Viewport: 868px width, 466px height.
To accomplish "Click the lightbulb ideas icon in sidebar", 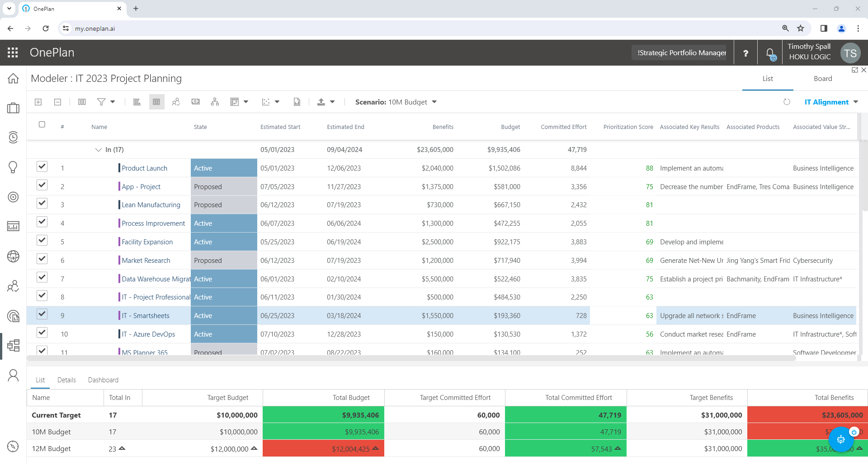I will pos(13,167).
